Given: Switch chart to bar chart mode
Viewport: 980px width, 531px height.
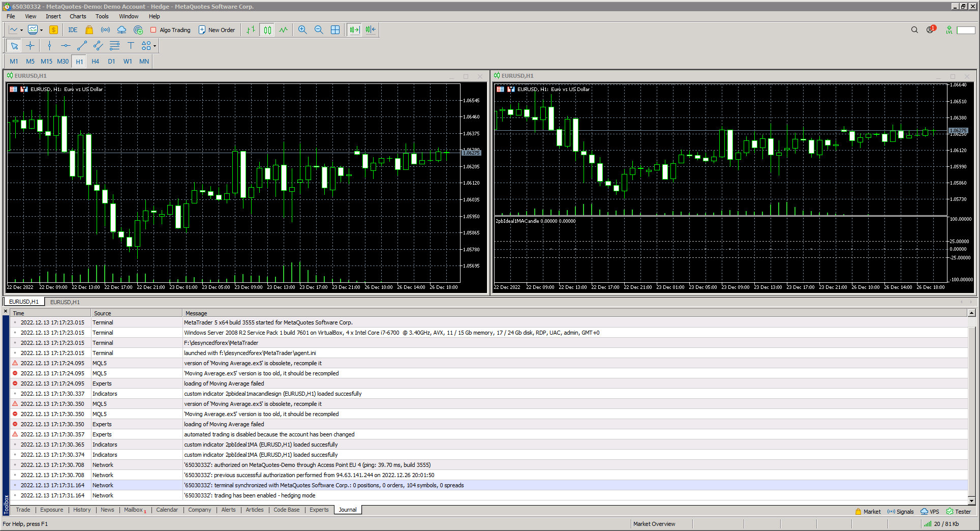Looking at the screenshot, I should (251, 30).
